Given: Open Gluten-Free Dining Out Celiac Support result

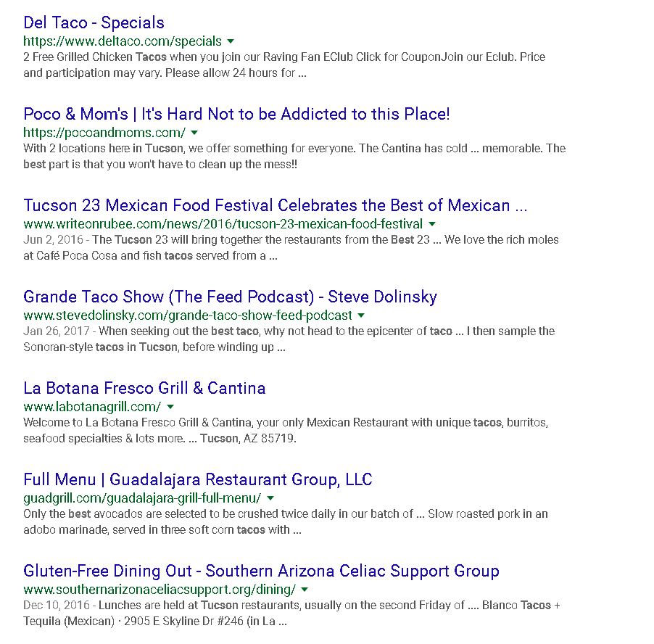Looking at the screenshot, I should [261, 571].
